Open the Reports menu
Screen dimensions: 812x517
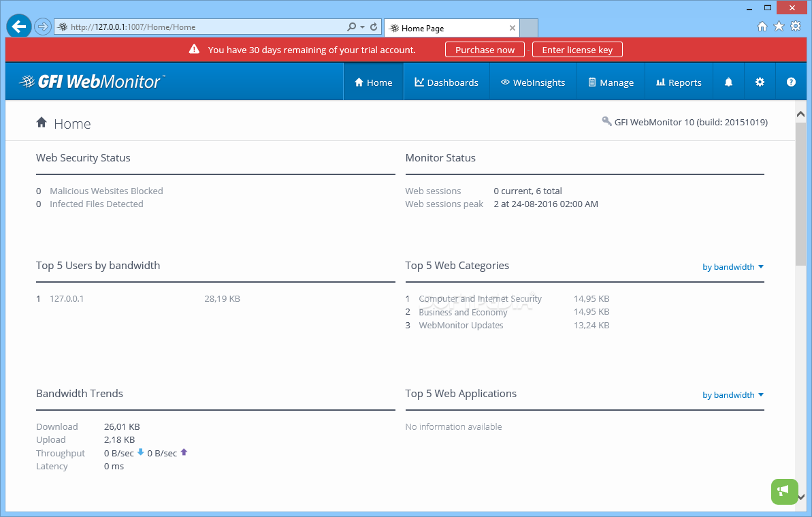coord(679,82)
